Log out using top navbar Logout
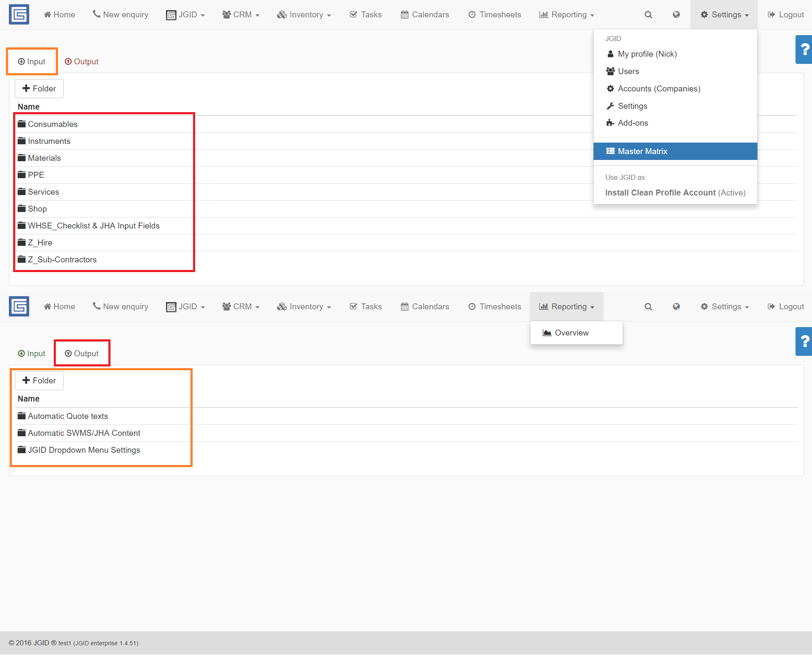812x655 pixels. [786, 14]
